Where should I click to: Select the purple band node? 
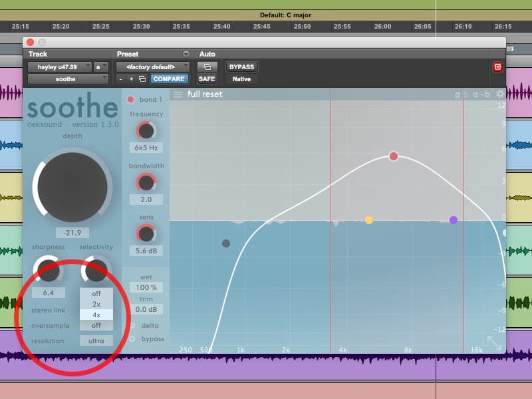(x=454, y=220)
